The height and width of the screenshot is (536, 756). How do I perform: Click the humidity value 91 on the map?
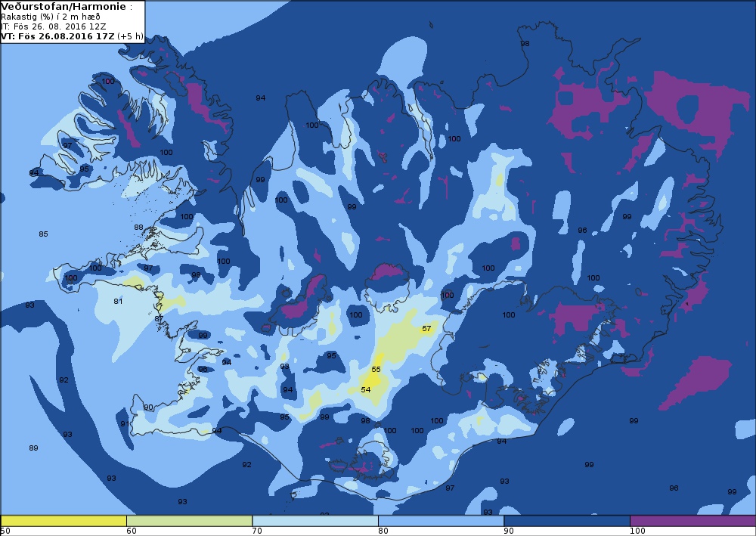pyautogui.click(x=125, y=423)
